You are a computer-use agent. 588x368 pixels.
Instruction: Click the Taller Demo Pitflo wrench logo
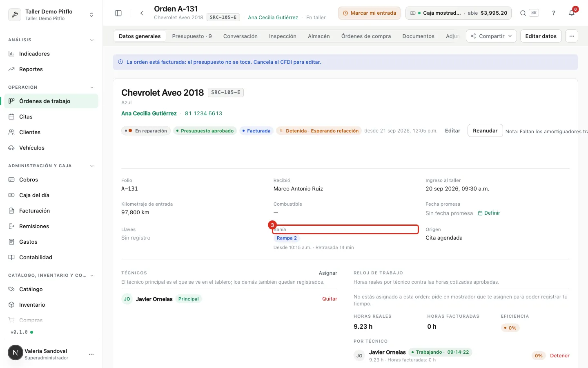tap(15, 15)
